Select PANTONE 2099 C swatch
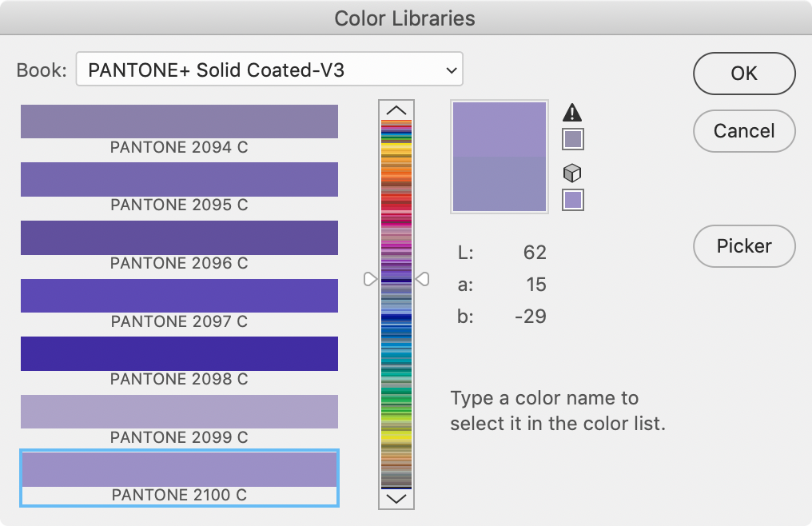 click(x=178, y=412)
